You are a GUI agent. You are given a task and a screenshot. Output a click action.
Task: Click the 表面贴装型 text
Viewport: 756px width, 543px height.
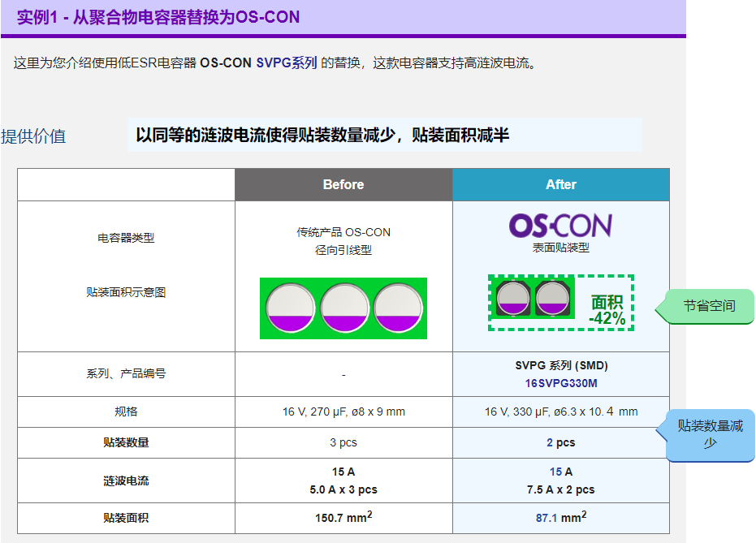(561, 248)
